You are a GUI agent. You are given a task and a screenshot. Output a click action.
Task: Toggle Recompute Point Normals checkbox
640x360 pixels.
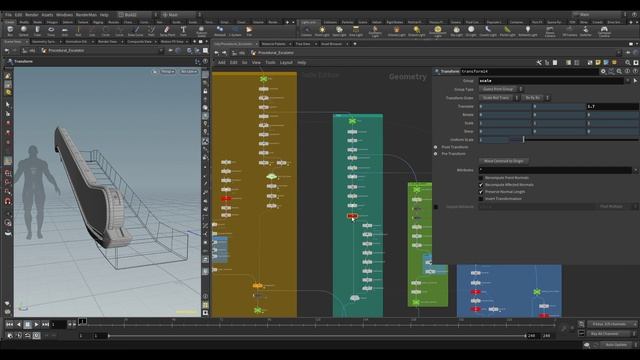[x=481, y=178]
